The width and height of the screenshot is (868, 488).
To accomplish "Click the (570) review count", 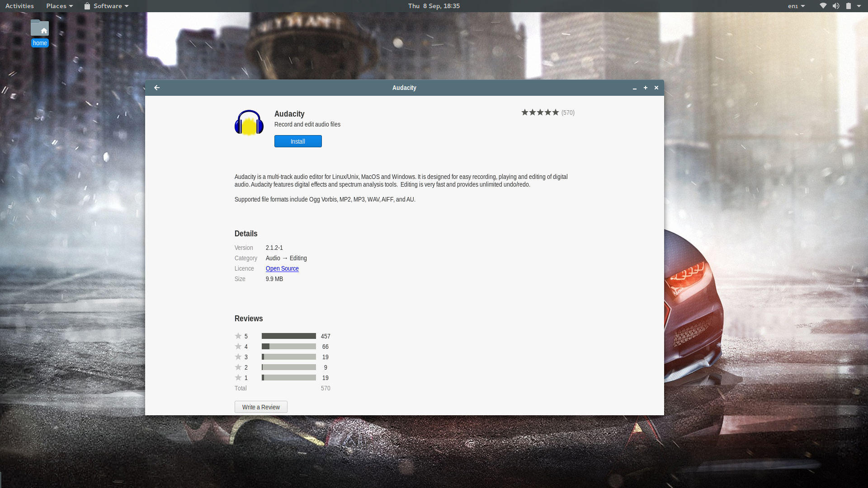I will [568, 113].
